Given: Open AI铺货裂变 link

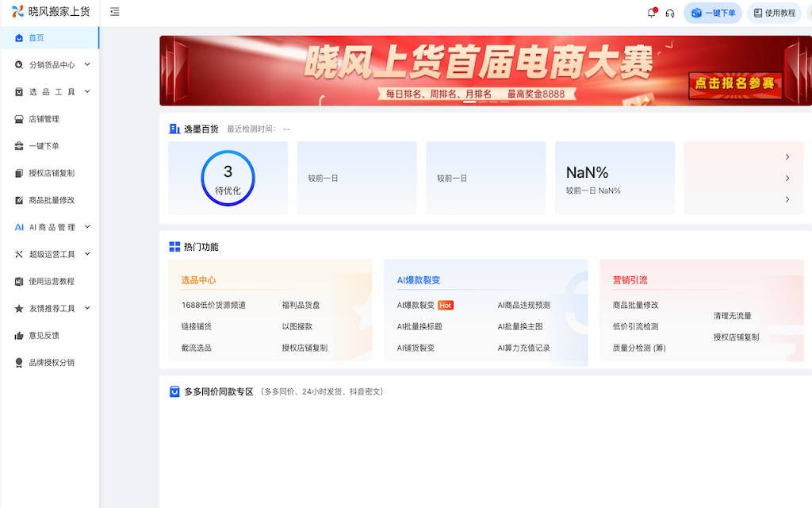Looking at the screenshot, I should click(416, 348).
